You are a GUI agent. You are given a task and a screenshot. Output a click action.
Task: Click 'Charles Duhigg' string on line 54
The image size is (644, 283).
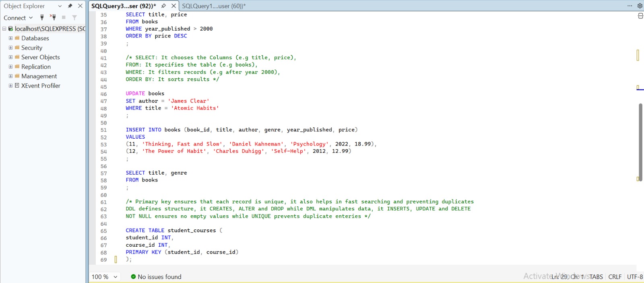coord(238,151)
